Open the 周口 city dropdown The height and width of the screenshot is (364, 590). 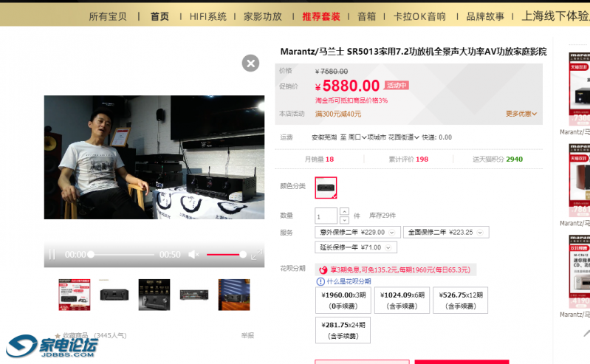(x=357, y=137)
